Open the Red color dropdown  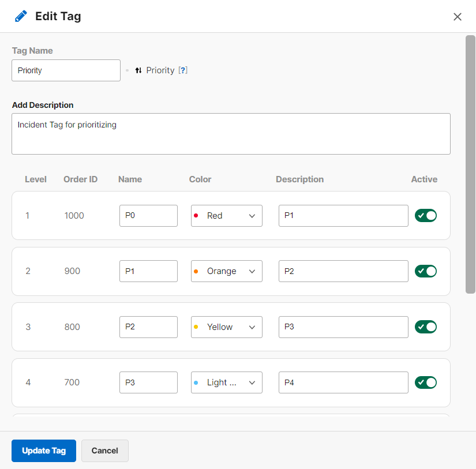[x=226, y=216]
